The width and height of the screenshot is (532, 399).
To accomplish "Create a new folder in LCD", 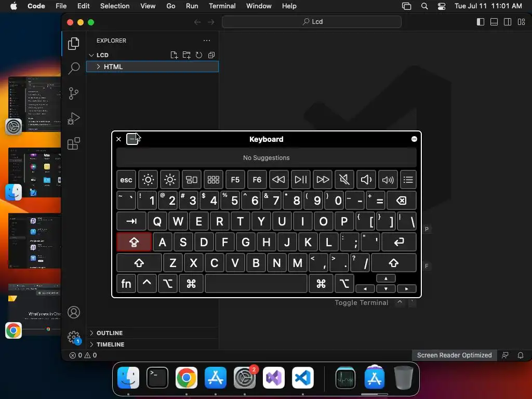I will pyautogui.click(x=187, y=55).
